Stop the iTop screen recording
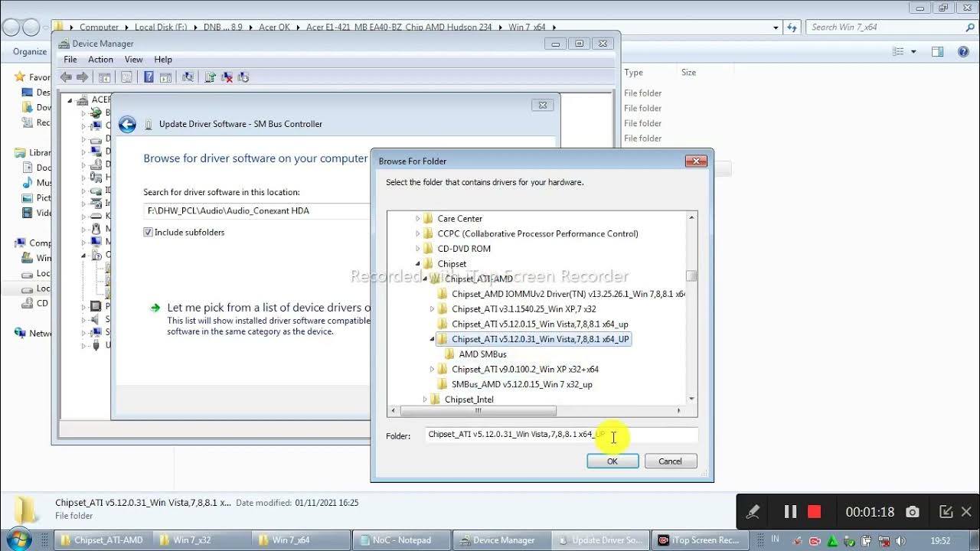This screenshot has width=980, height=551. click(815, 512)
